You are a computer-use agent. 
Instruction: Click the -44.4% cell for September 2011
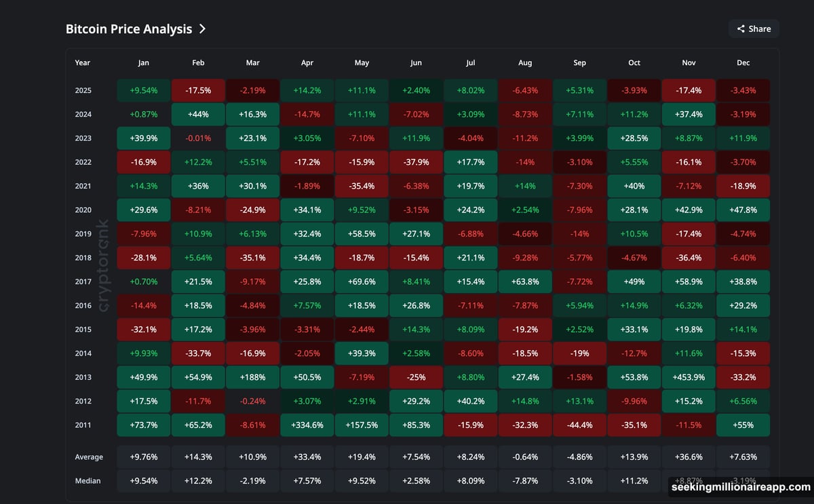pyautogui.click(x=579, y=425)
